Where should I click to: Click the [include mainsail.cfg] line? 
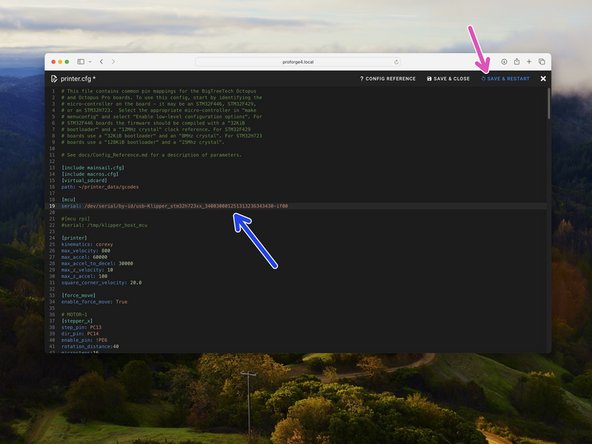pos(93,168)
